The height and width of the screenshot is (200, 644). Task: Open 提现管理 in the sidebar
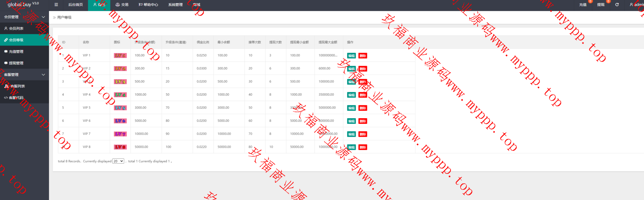(x=25, y=63)
